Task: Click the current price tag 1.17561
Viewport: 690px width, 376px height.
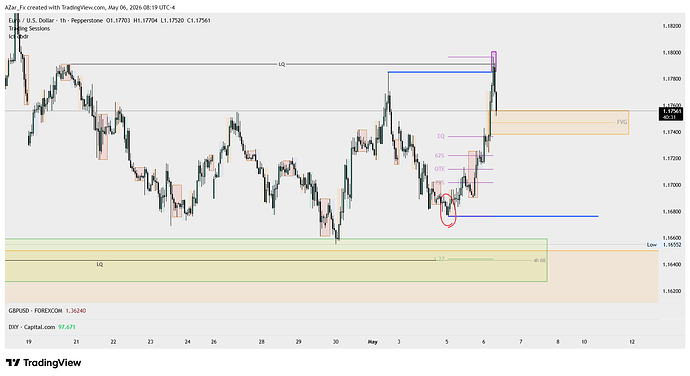Action: click(x=671, y=114)
